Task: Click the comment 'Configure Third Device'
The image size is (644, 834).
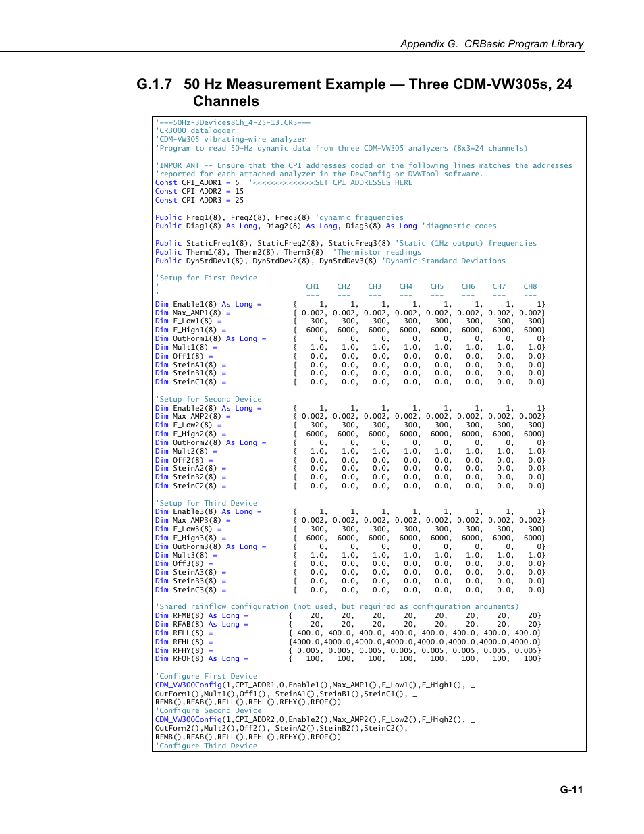Action: pyautogui.click(x=206, y=746)
